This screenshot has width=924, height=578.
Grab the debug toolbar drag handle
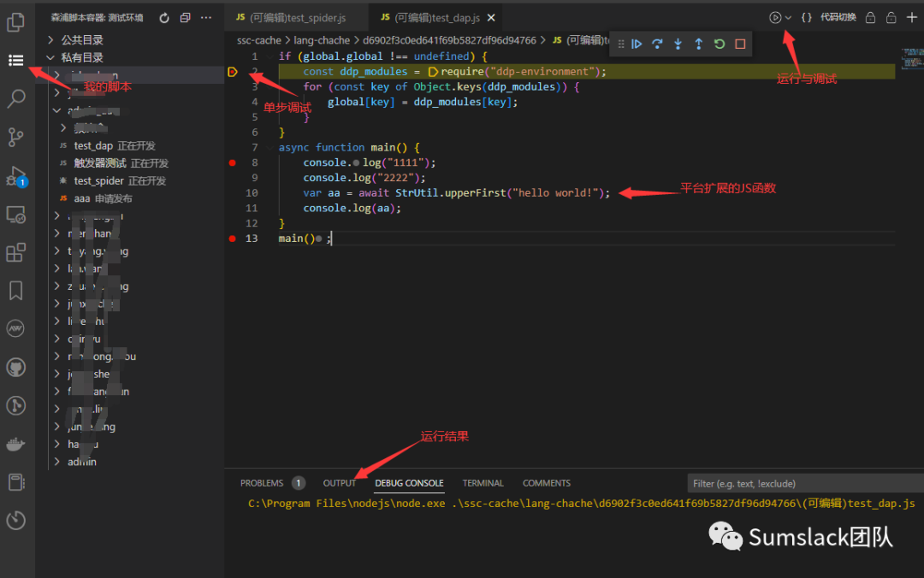(x=620, y=44)
